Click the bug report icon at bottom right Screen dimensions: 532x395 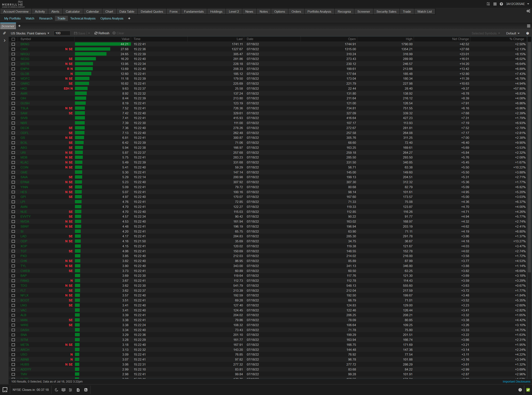click(520, 390)
